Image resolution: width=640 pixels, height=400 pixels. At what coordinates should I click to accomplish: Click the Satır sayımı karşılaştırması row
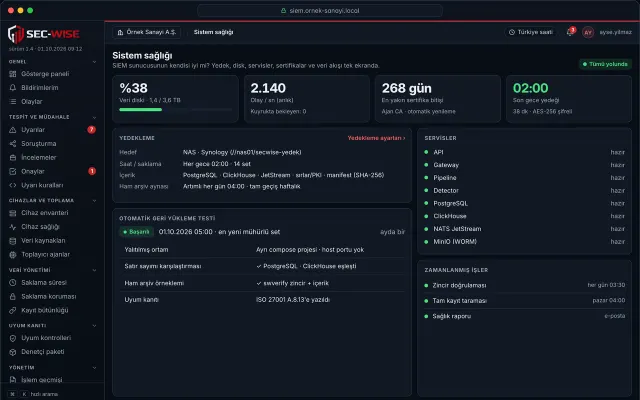point(262,267)
